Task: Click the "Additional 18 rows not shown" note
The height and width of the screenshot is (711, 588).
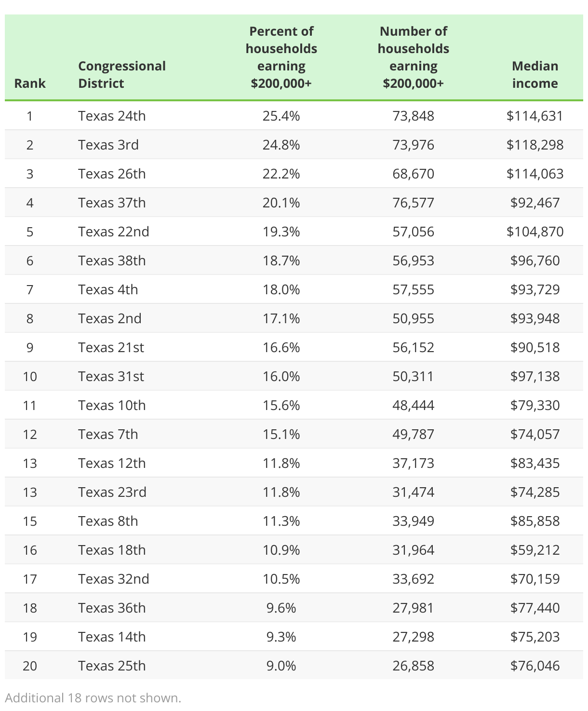Action: click(93, 698)
